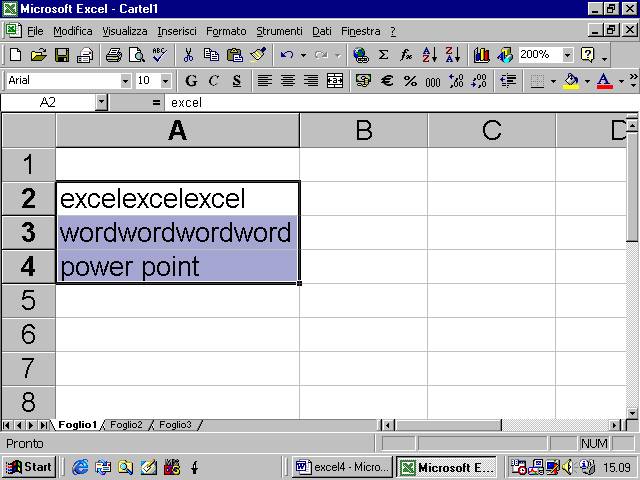
Task: Click the Merge and Center icon
Action: point(335,81)
